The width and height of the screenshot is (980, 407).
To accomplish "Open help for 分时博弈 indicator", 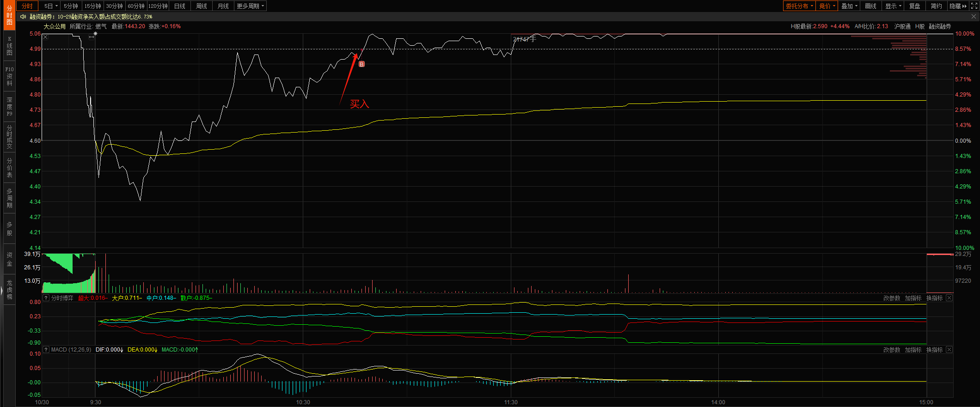I will pos(46,298).
